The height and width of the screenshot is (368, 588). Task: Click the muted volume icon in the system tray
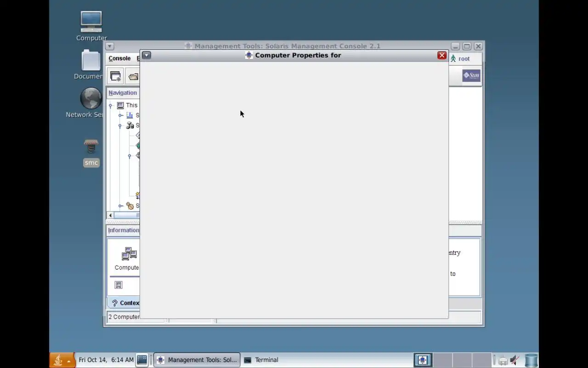pyautogui.click(x=514, y=360)
